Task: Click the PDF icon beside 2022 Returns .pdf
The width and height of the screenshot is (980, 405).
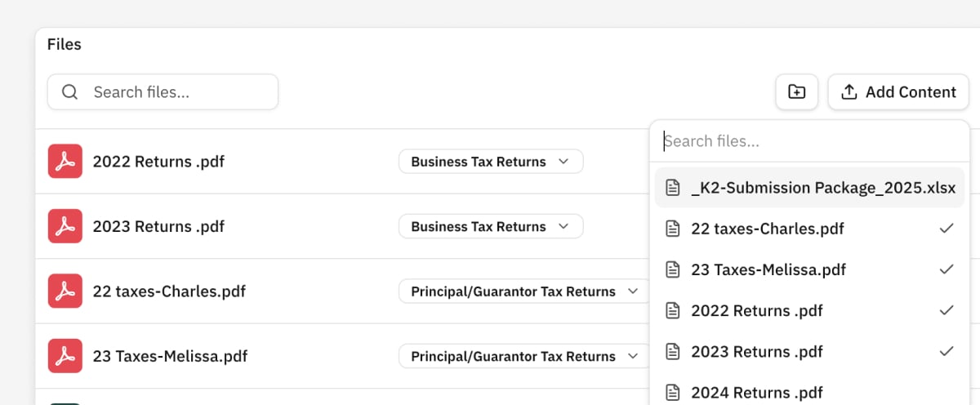Action: (65, 162)
